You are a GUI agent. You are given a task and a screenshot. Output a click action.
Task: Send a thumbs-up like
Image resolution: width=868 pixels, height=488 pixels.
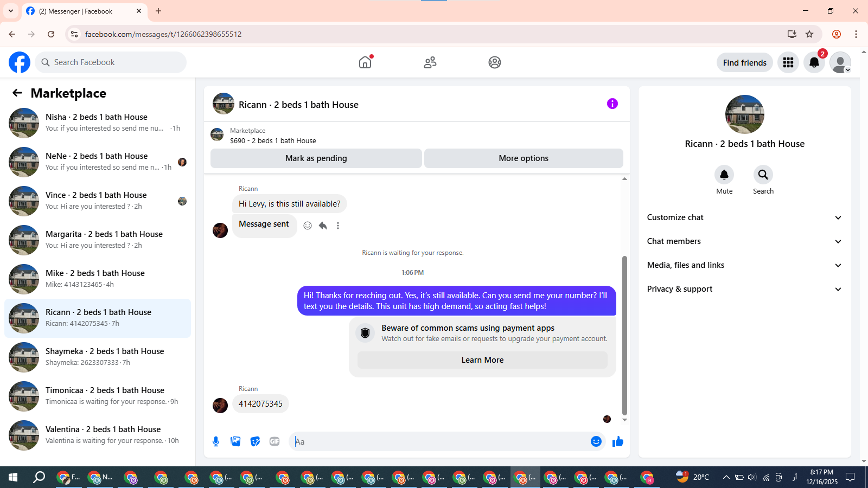pyautogui.click(x=618, y=441)
